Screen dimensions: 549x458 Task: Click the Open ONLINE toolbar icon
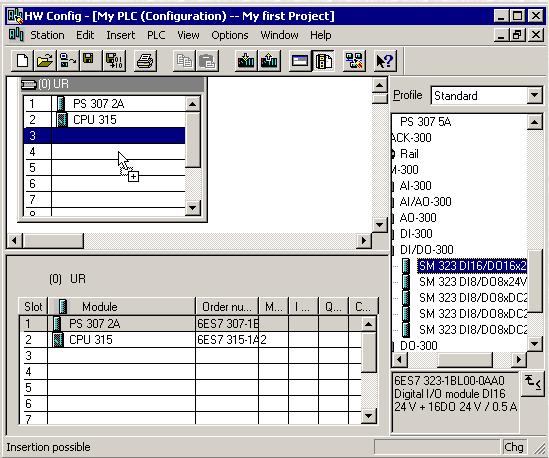click(x=67, y=61)
